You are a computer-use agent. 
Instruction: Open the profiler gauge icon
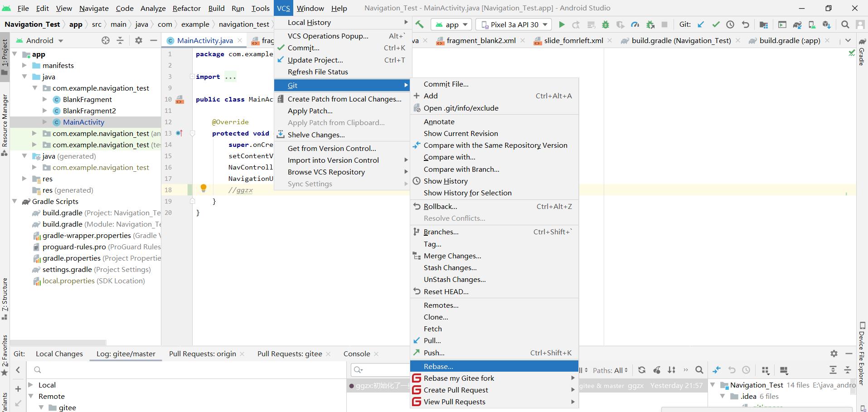635,24
